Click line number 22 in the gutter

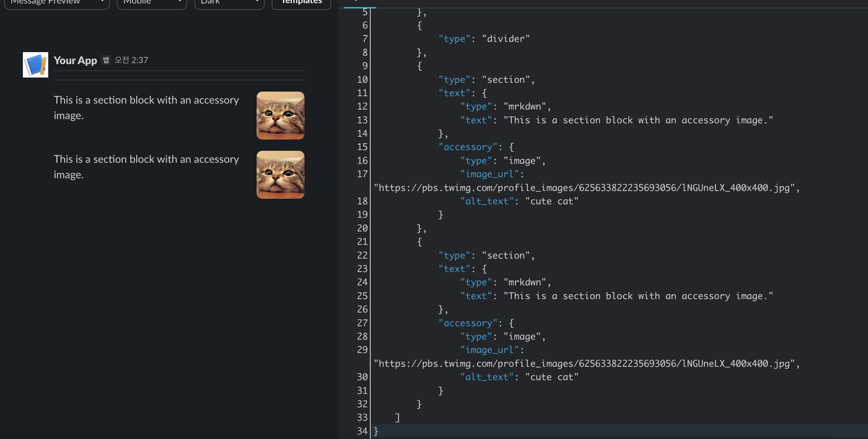pos(362,255)
